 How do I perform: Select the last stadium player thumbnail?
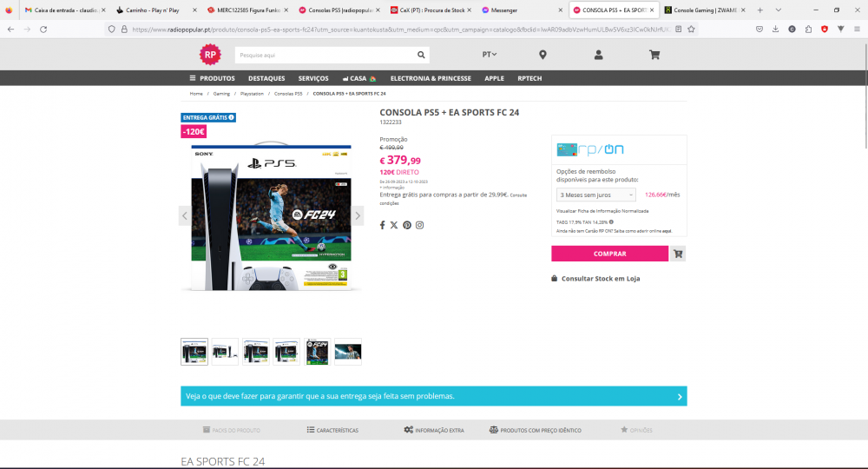[348, 352]
